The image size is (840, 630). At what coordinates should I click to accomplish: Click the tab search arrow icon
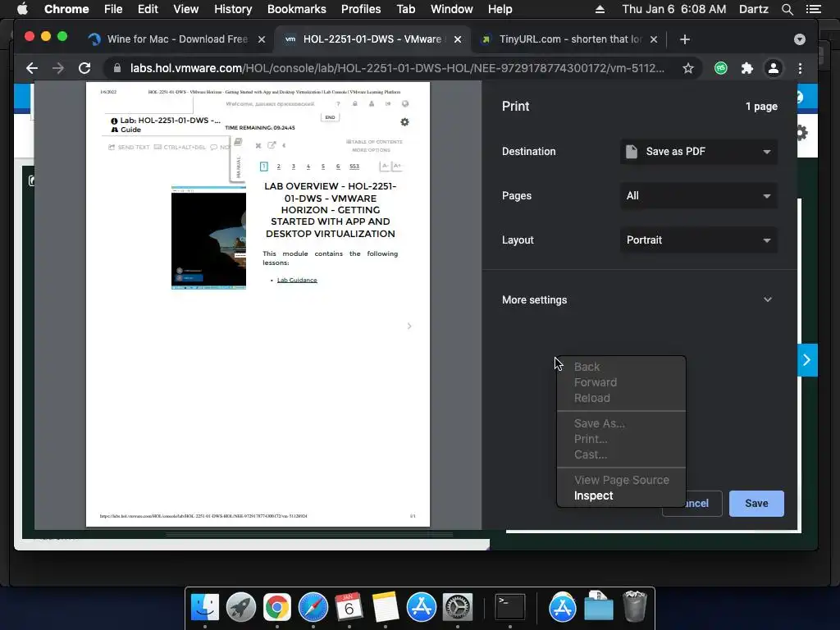(800, 39)
